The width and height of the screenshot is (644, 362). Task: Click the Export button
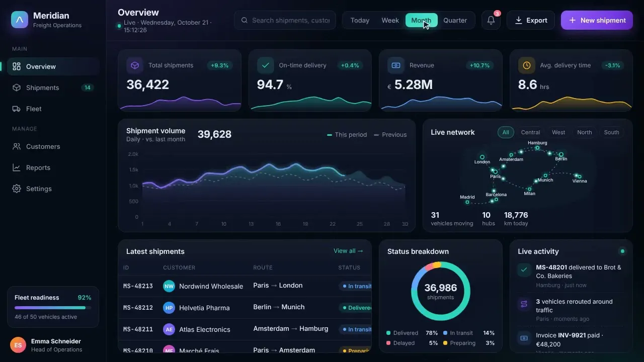531,20
